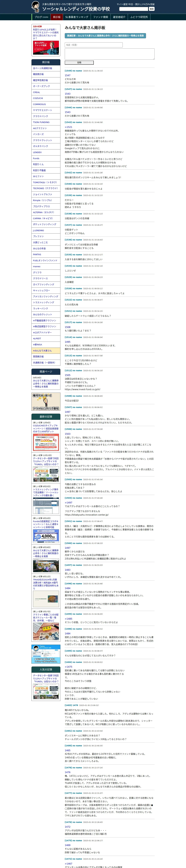
Task: Open the SL事業者ランキング menu tab
Action: (x=77, y=17)
